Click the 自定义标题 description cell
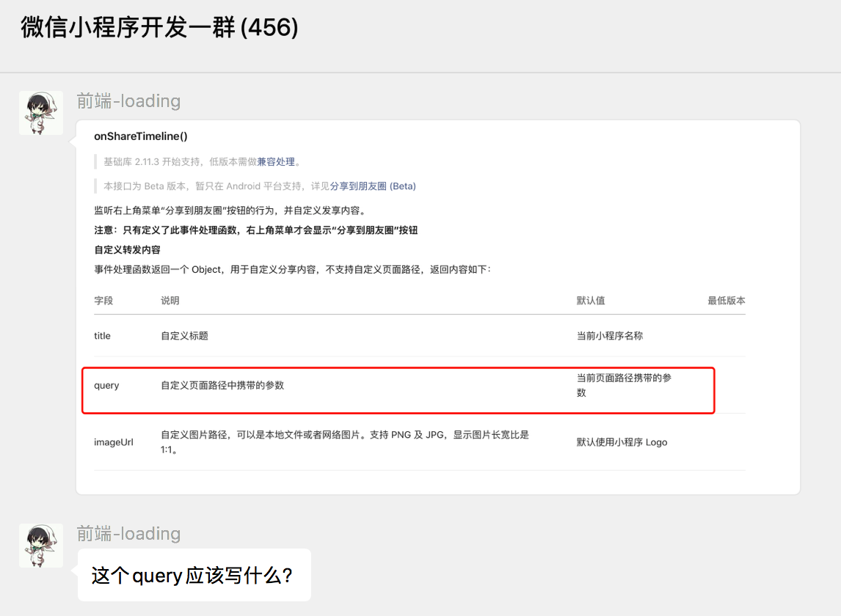 184,336
